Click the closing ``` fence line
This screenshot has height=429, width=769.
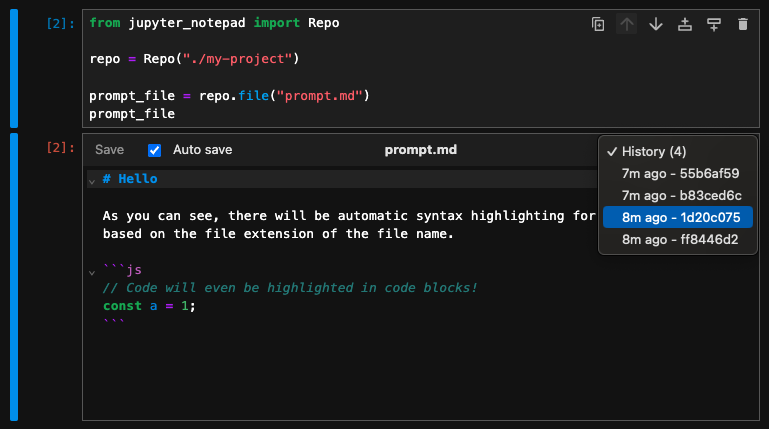pyautogui.click(x=113, y=323)
